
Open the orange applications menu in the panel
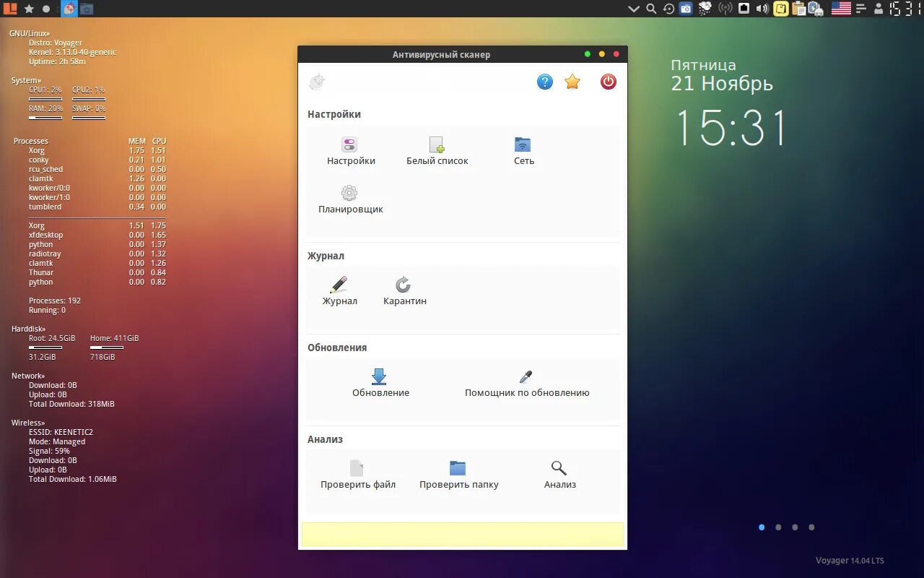click(x=10, y=9)
